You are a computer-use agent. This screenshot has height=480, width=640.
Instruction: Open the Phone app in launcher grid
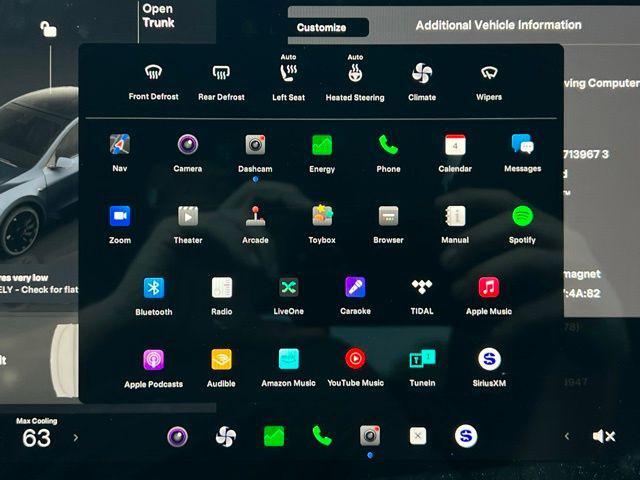[388, 145]
